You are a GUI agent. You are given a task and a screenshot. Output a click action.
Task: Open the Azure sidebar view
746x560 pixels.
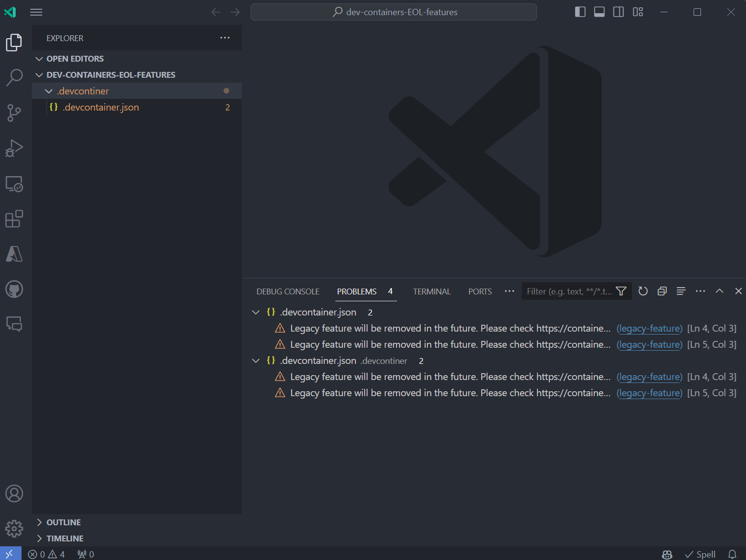coord(14,254)
